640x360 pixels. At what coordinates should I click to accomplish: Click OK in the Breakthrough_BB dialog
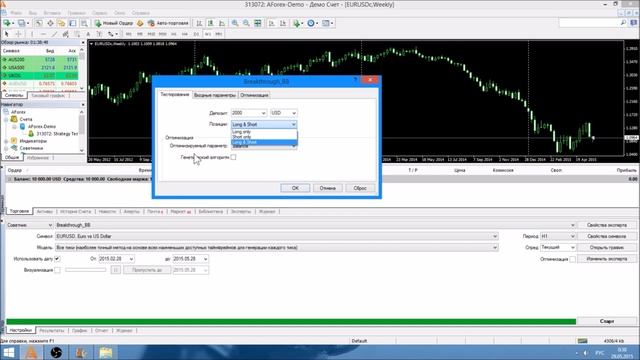[295, 188]
